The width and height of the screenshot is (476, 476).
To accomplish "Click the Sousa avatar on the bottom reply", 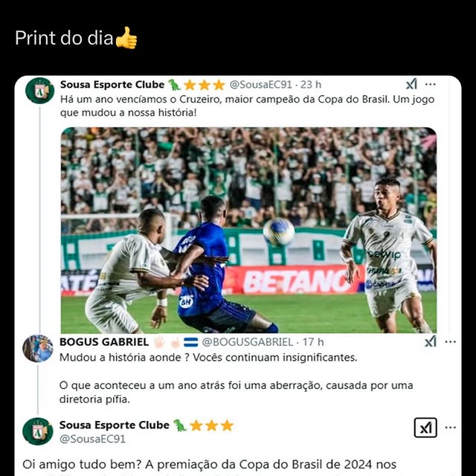I will pos(38,431).
